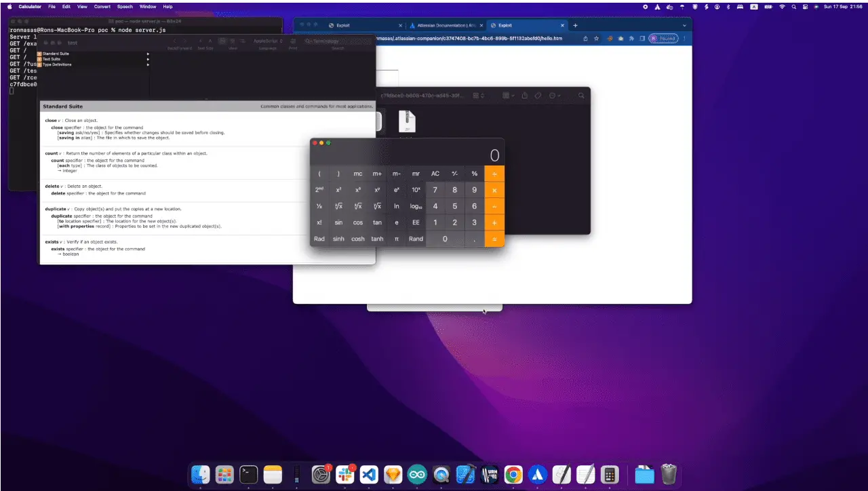
Task: Open the Convert menu
Action: [x=102, y=6]
